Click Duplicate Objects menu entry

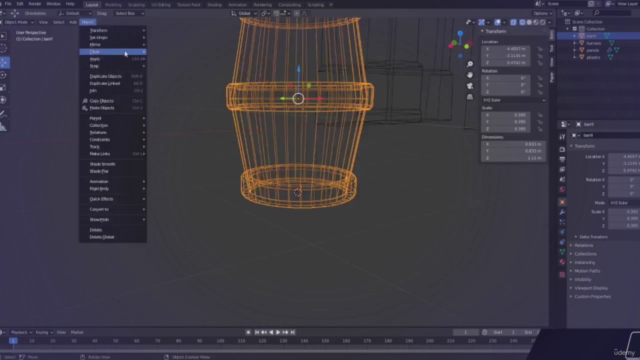click(x=113, y=76)
